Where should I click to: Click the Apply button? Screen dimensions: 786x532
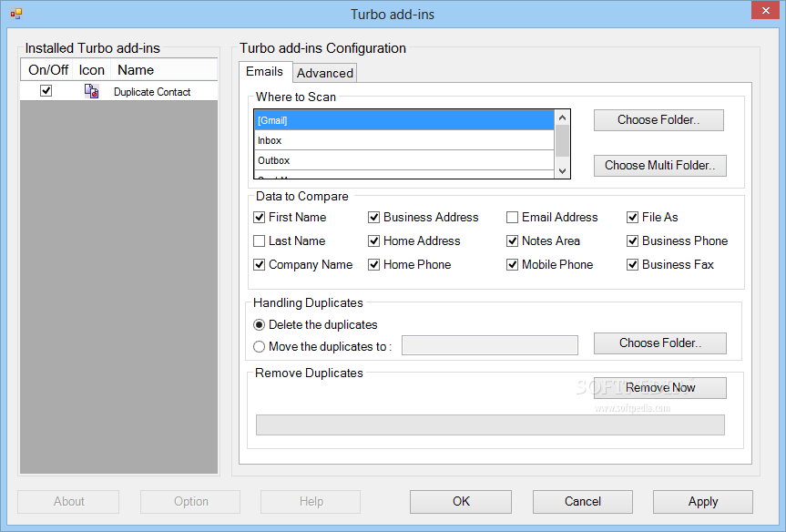point(703,502)
